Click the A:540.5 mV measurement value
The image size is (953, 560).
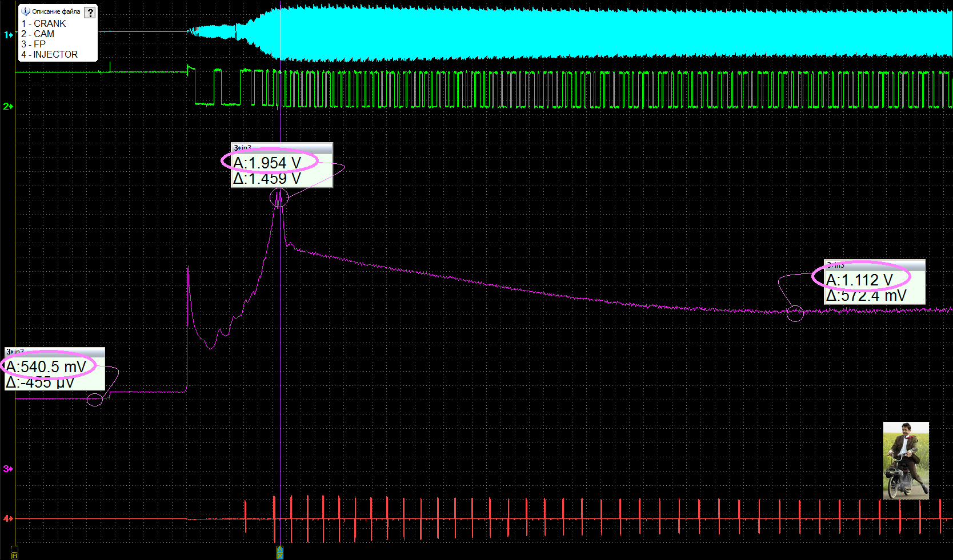(x=46, y=366)
